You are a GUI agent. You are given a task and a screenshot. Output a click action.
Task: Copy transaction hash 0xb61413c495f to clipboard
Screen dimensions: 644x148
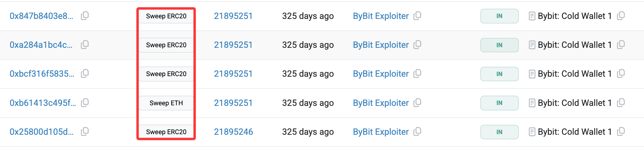85,103
